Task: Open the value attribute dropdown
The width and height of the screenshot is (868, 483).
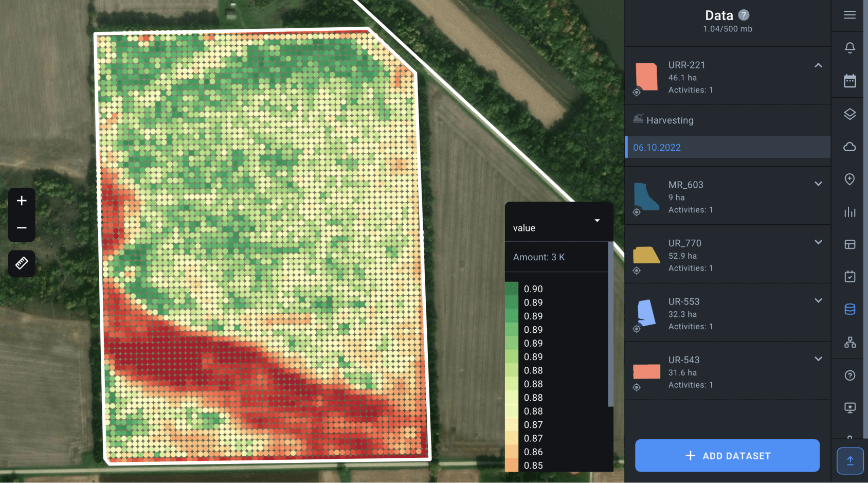Action: click(597, 221)
